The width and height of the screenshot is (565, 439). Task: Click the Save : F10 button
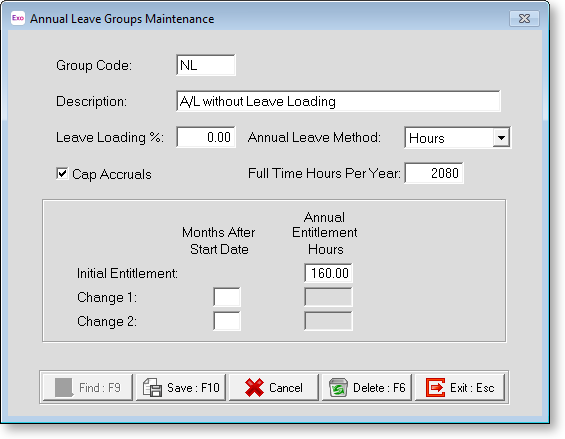(x=181, y=387)
